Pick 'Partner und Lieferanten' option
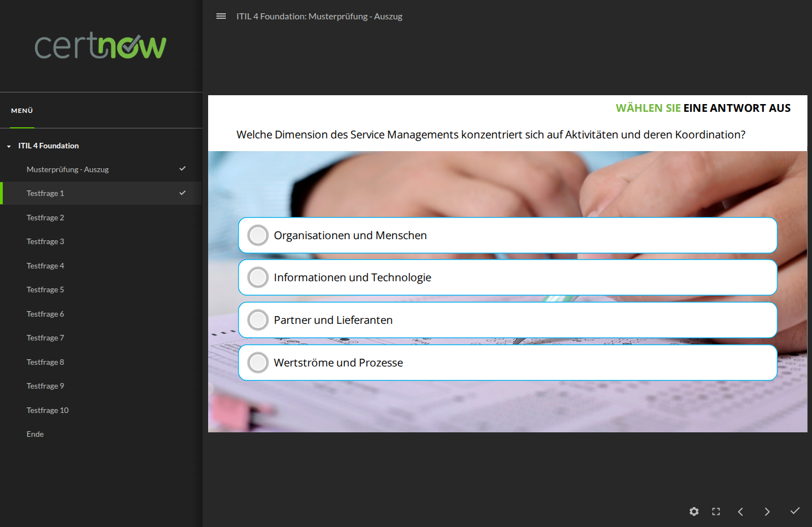Screen dimensions: 812x527 pyautogui.click(x=258, y=320)
